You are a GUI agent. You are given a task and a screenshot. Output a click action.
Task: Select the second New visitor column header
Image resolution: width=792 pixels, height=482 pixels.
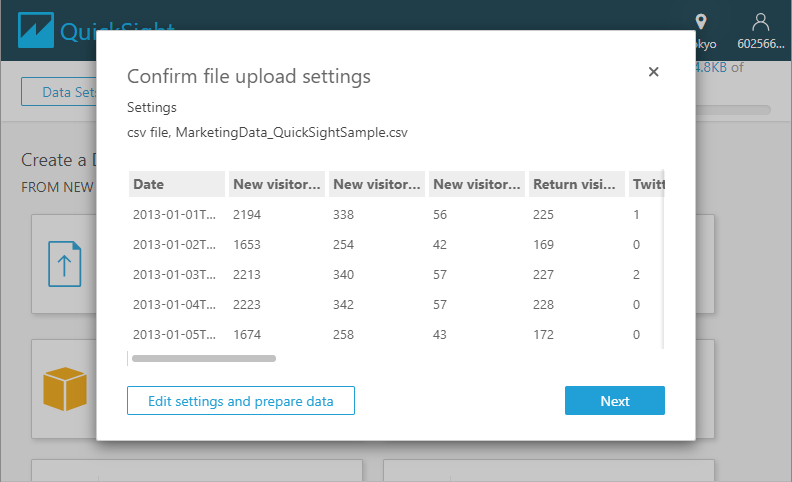coord(377,184)
